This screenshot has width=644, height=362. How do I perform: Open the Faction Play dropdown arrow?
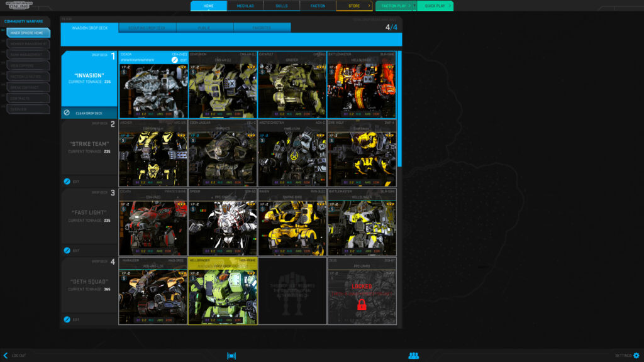coord(414,6)
